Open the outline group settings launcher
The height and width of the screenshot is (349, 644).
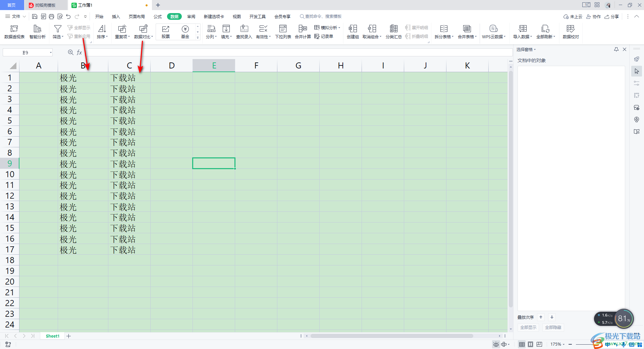click(x=428, y=42)
